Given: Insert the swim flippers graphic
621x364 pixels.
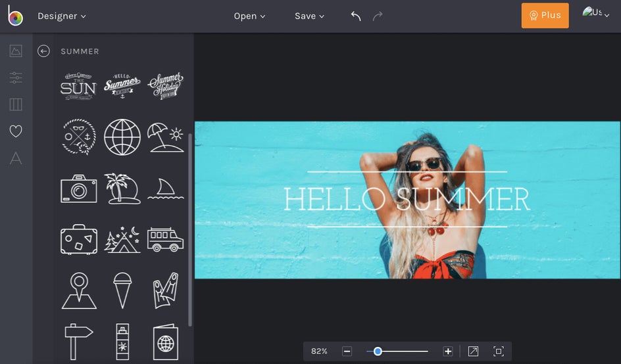Looking at the screenshot, I should [x=166, y=291].
